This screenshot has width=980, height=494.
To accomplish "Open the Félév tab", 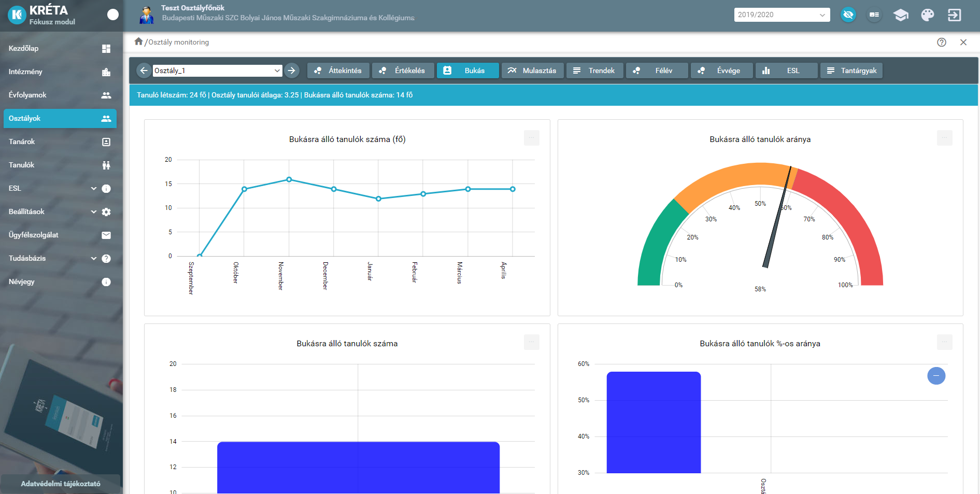I will click(657, 70).
